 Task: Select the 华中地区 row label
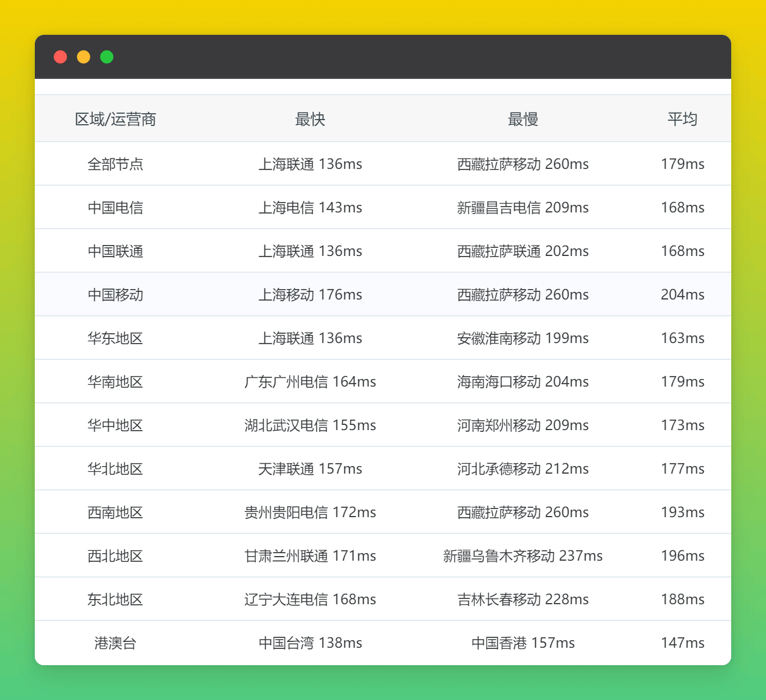tap(115, 425)
